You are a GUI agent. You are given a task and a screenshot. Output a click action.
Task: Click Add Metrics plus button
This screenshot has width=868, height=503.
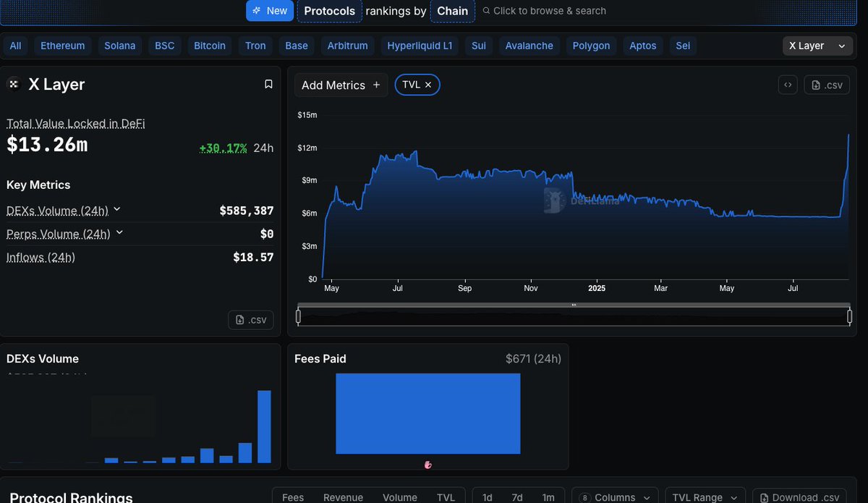pyautogui.click(x=341, y=85)
